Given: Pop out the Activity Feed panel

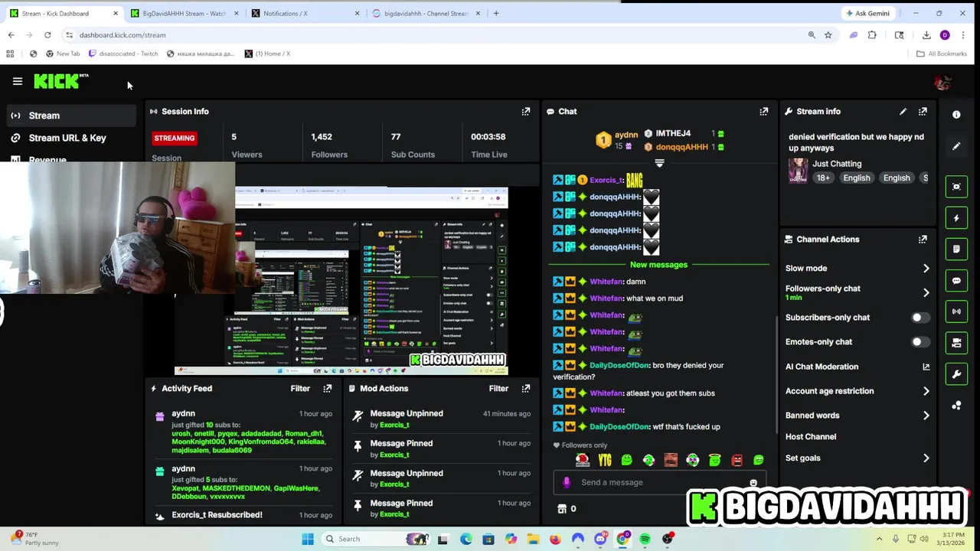Looking at the screenshot, I should (x=328, y=389).
